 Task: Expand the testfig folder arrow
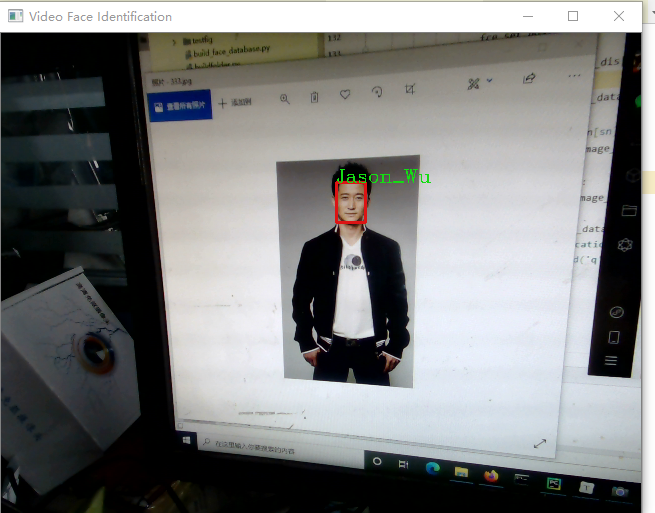(174, 42)
